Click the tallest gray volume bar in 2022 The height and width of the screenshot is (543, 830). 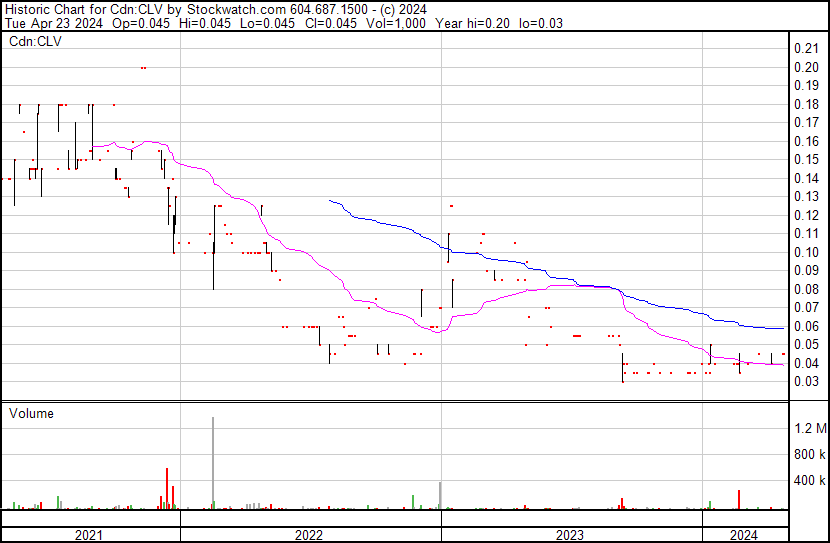pos(213,460)
